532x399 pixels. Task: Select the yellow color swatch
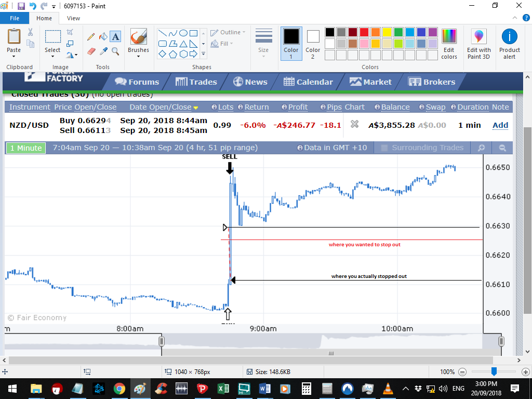click(387, 32)
